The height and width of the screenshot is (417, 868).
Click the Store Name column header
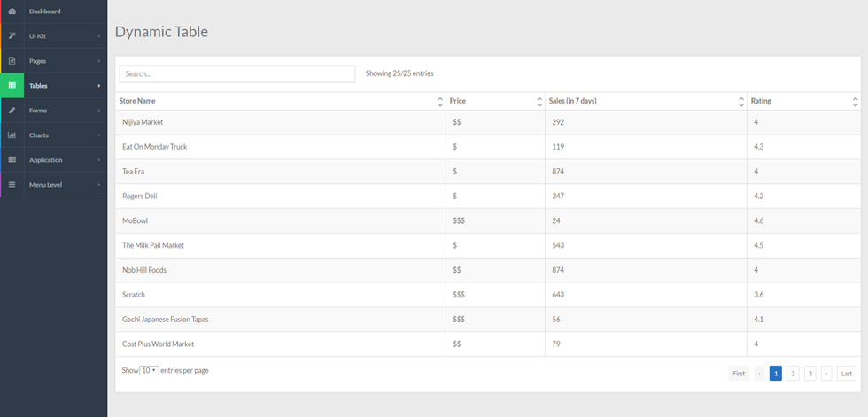[137, 101]
